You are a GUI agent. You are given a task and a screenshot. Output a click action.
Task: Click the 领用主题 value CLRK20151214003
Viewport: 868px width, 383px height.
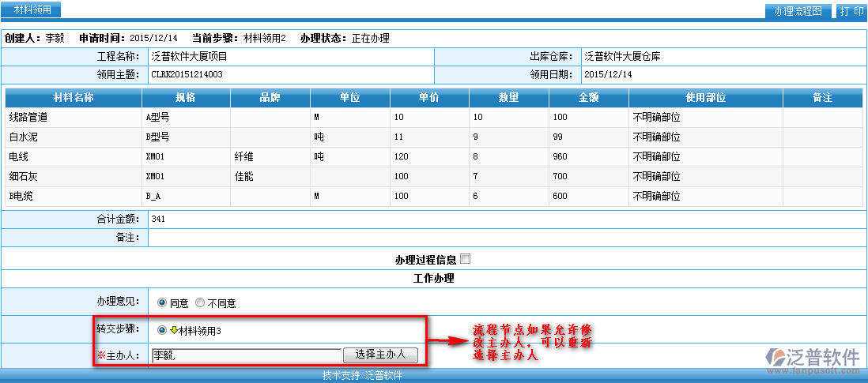click(186, 74)
